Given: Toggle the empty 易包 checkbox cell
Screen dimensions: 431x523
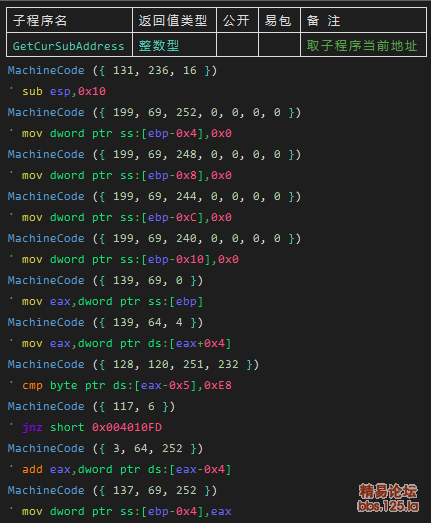Looking at the screenshot, I should click(279, 45).
